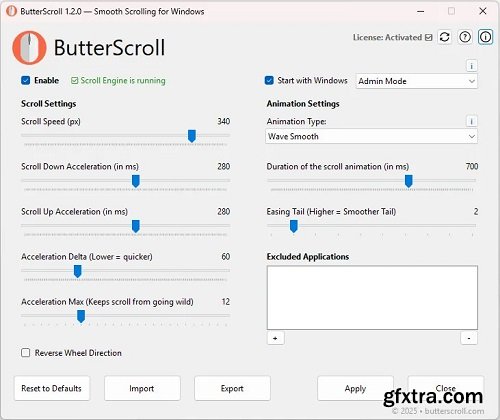Remove excluded application with minus button
Screen dimensions: 500x420
(469, 338)
